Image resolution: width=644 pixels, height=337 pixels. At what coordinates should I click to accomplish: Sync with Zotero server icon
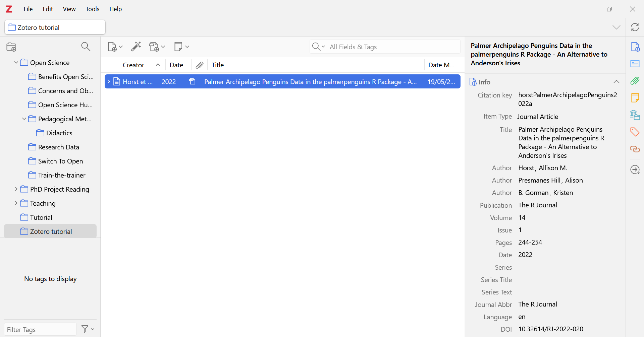pos(635,27)
